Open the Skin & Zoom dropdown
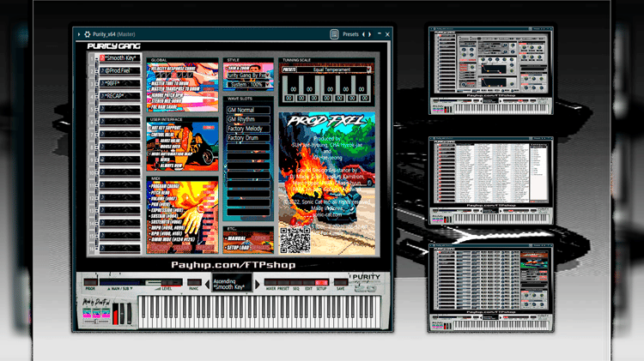644x361 pixels. tap(248, 75)
